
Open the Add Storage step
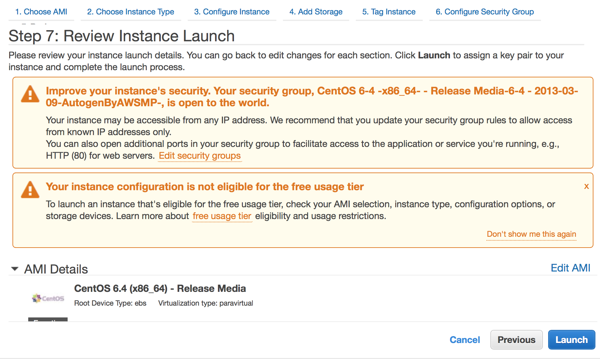pos(316,12)
